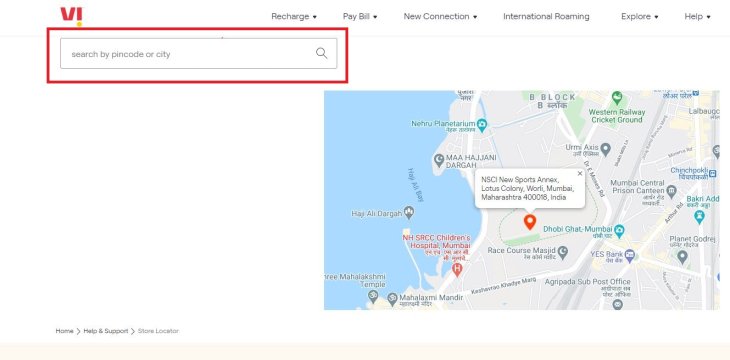Click the Bakri Adda marker icon
Image resolution: width=730 pixels, height=360 pixels.
699,216
